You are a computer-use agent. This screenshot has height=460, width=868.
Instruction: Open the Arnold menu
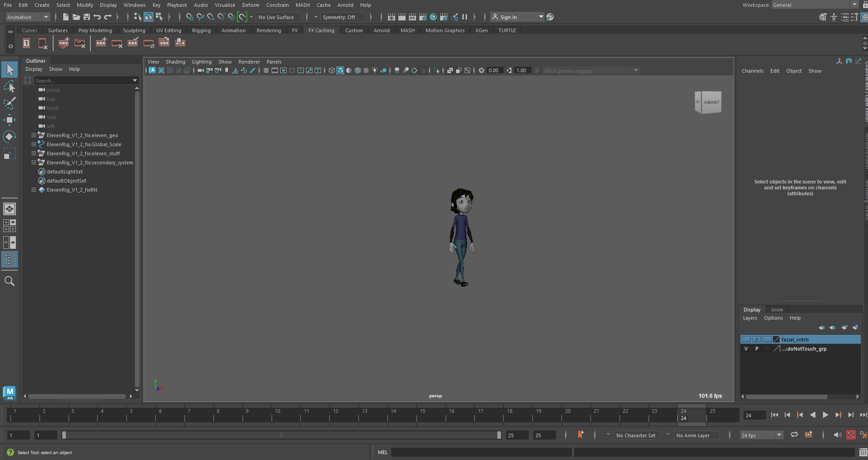pos(345,5)
